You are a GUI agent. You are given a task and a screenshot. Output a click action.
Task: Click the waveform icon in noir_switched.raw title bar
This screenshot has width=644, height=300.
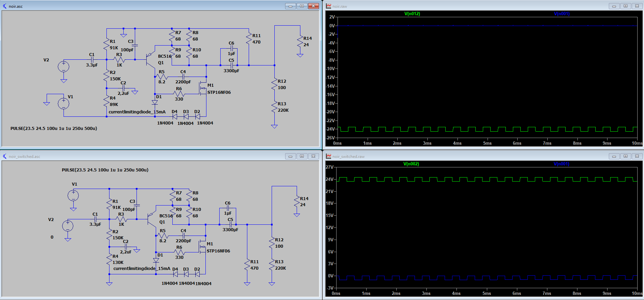click(x=328, y=156)
